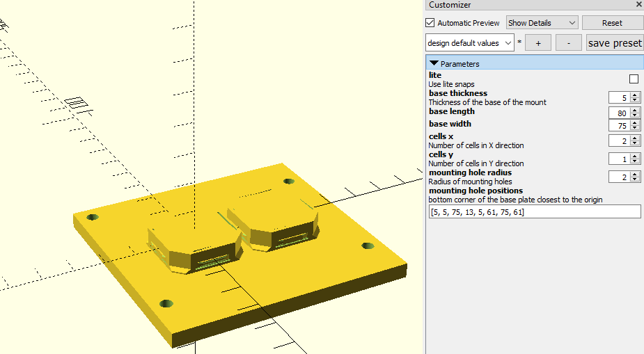Enable the lite snaps checkbox
644x354 pixels.
(634, 79)
